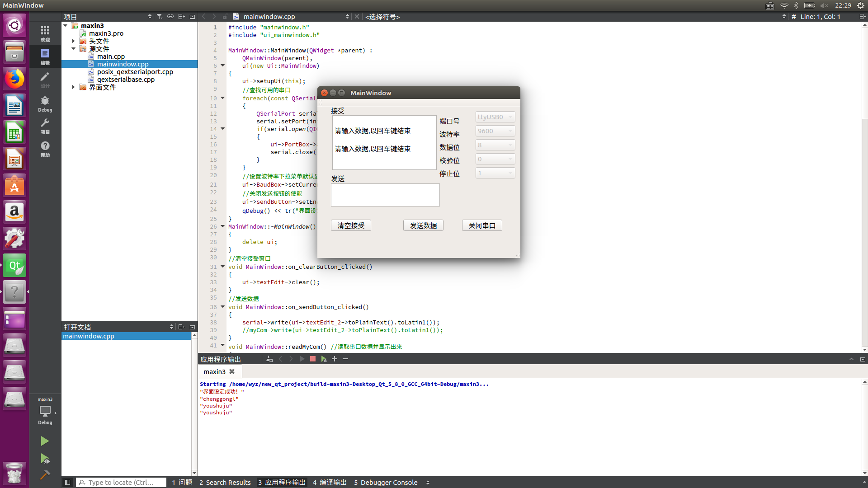Expand the 界面文件 folder
The height and width of the screenshot is (488, 868).
pyautogui.click(x=73, y=87)
